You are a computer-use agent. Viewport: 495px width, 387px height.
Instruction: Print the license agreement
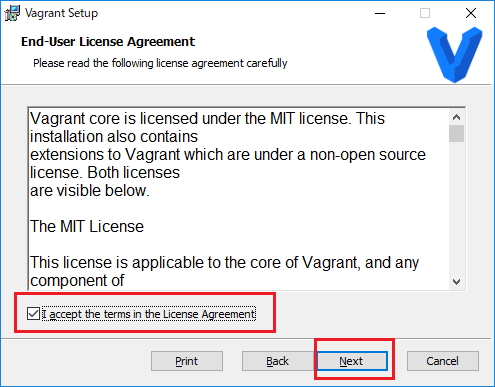tap(187, 361)
